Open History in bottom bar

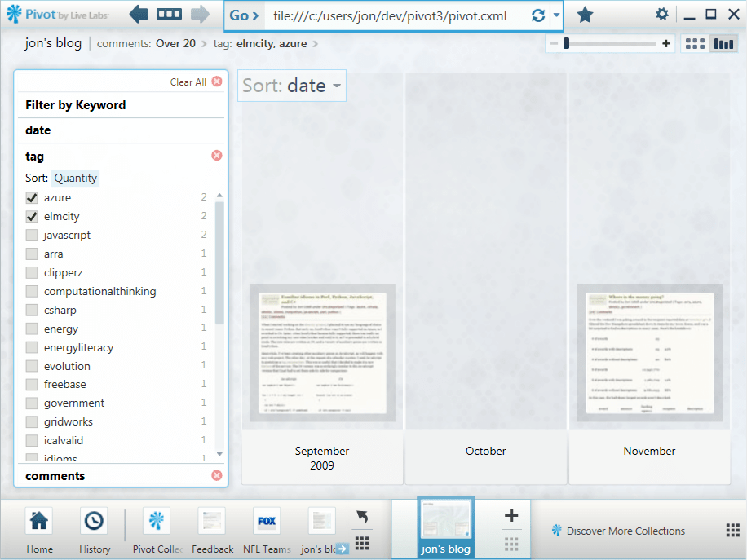click(x=95, y=531)
